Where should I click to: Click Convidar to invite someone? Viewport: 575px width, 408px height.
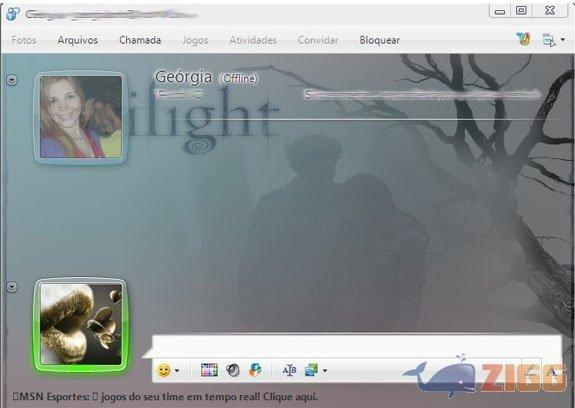tap(318, 40)
